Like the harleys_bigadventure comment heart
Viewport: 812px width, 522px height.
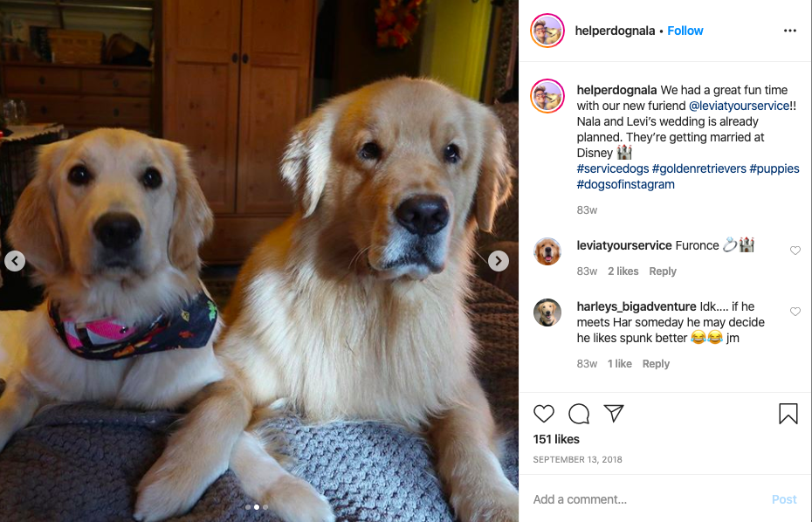(x=795, y=312)
